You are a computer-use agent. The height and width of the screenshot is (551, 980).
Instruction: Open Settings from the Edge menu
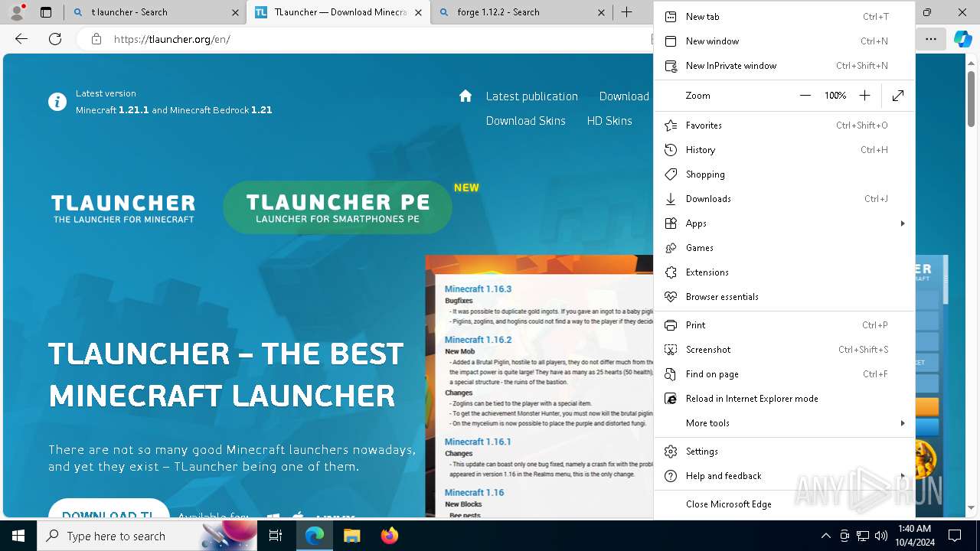784,452
